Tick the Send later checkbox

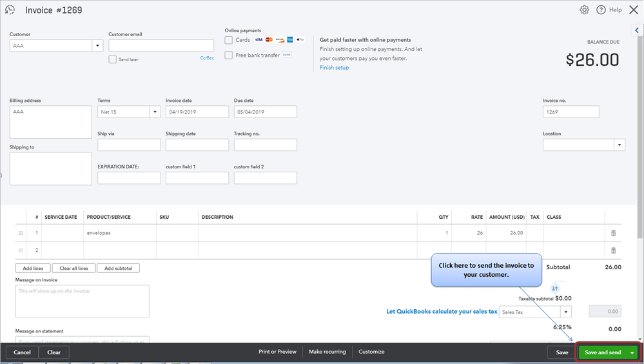pyautogui.click(x=113, y=59)
